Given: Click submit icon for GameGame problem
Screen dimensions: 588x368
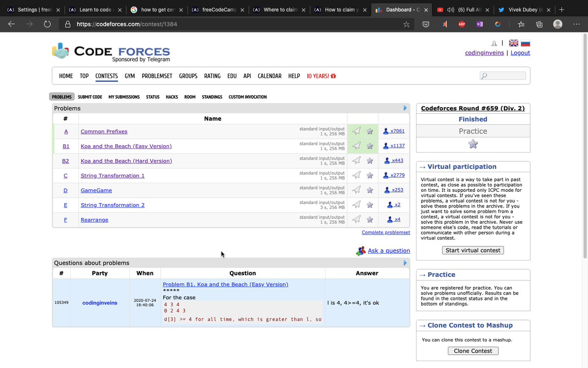Looking at the screenshot, I should [x=357, y=190].
